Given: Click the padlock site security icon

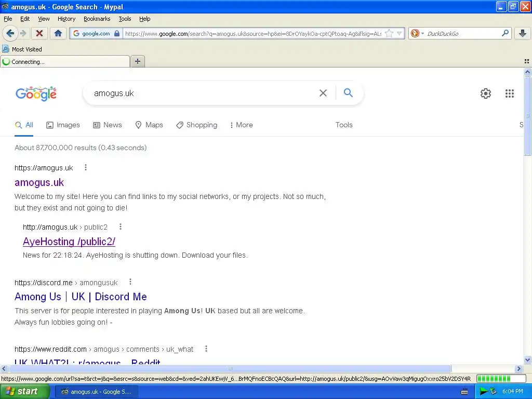Looking at the screenshot, I should click(117, 33).
